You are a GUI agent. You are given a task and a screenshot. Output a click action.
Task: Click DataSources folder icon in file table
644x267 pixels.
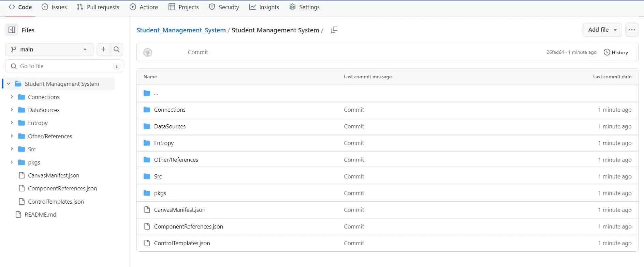coord(147,126)
